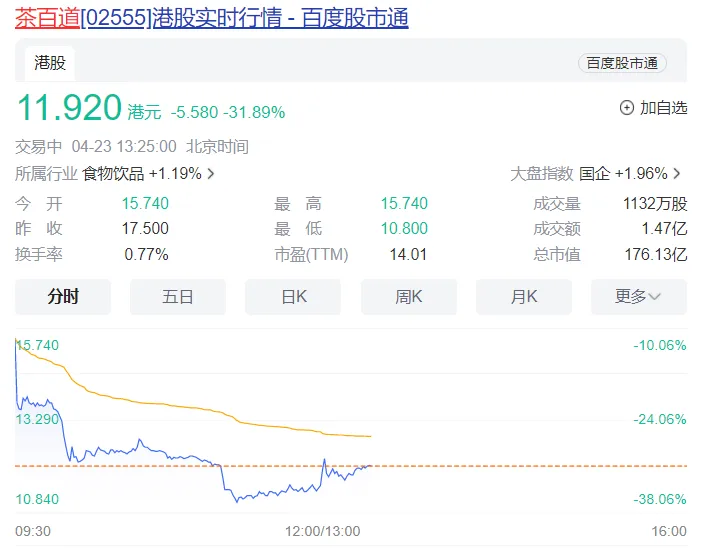The height and width of the screenshot is (548, 713).
Task: Open the 茶百道[02555]港股实时行情 title link
Action: pyautogui.click(x=211, y=18)
